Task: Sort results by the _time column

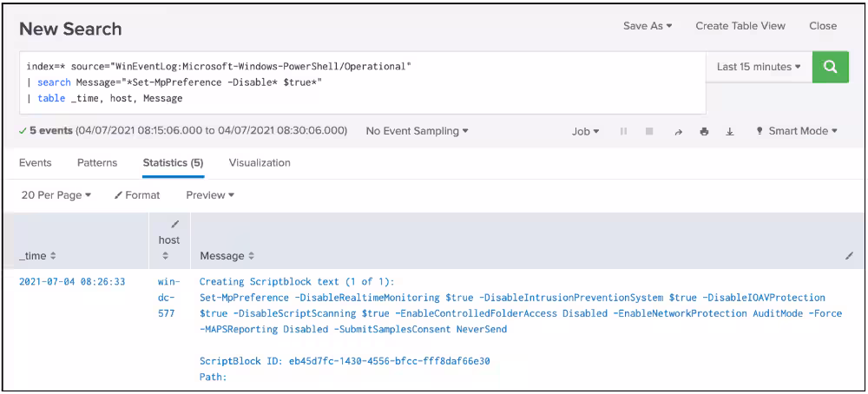Action: tap(37, 256)
